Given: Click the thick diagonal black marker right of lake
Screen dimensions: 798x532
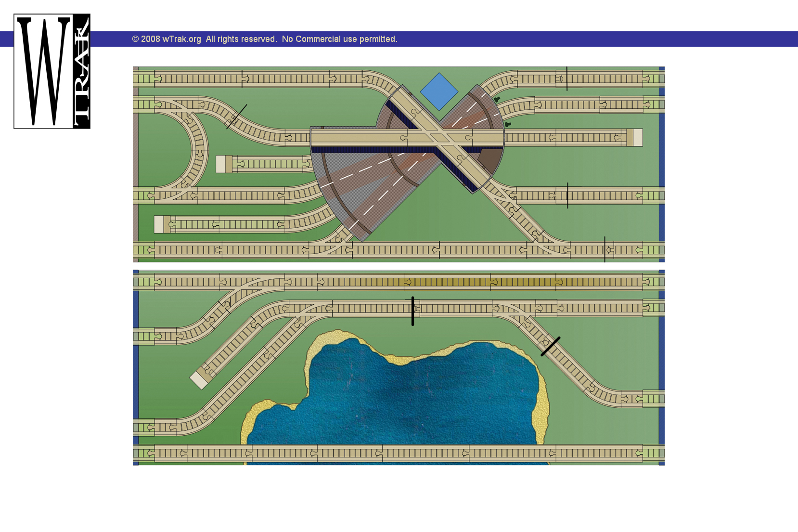Looking at the screenshot, I should [550, 347].
